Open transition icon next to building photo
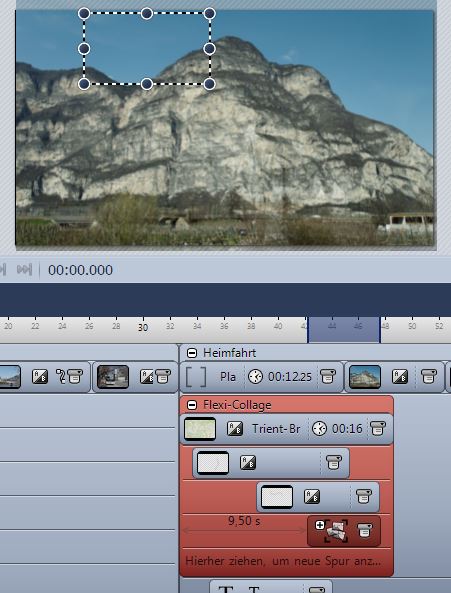Screen dimensions: 451x593 pyautogui.click(x=400, y=377)
